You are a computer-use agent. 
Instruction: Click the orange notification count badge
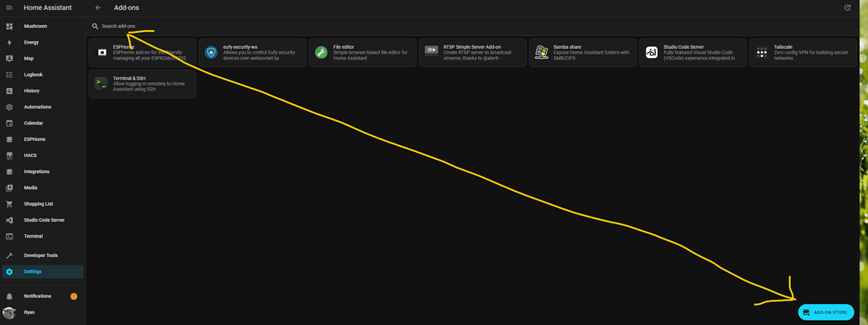[x=74, y=296]
